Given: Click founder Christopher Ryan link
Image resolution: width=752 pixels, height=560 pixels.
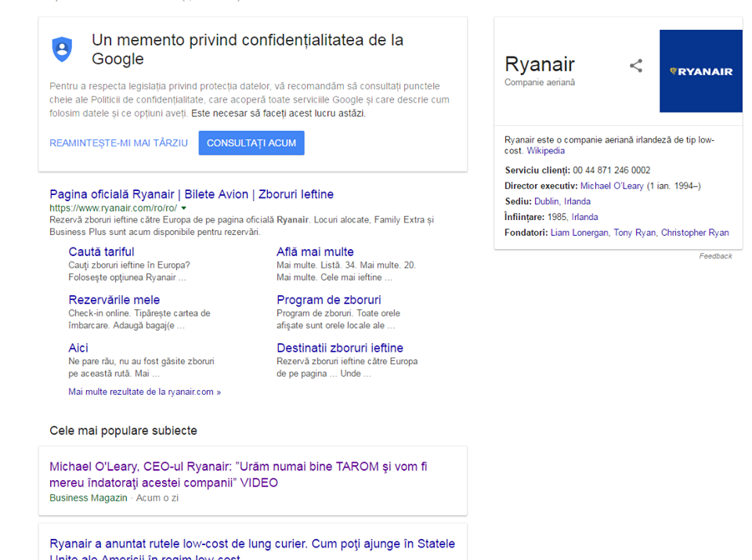Looking at the screenshot, I should pyautogui.click(x=695, y=233).
